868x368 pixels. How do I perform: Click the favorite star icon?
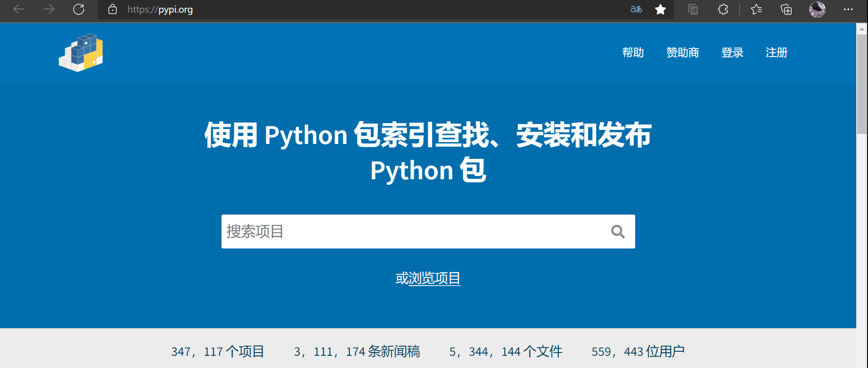click(x=660, y=9)
